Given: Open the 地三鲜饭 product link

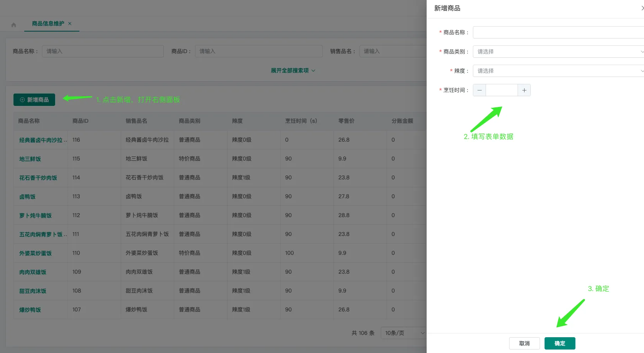Looking at the screenshot, I should point(30,159).
